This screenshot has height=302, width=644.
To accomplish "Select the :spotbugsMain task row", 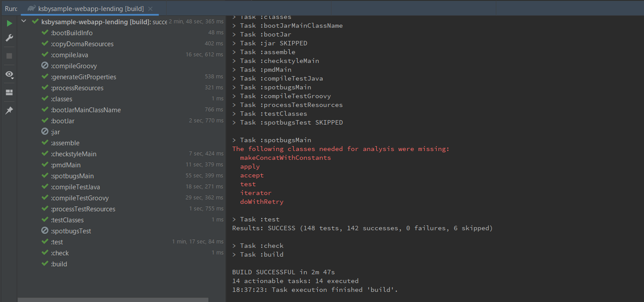I will coord(121,176).
